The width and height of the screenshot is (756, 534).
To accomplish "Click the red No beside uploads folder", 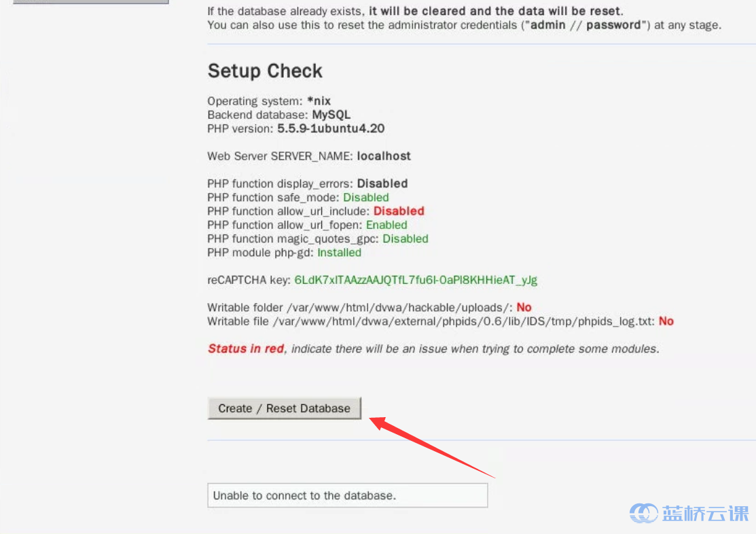I will click(524, 308).
